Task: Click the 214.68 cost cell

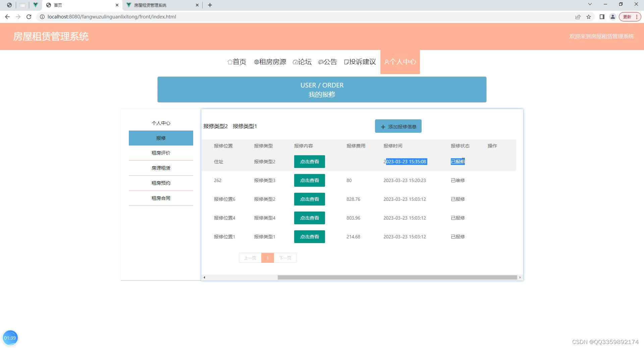Action: pyautogui.click(x=353, y=237)
